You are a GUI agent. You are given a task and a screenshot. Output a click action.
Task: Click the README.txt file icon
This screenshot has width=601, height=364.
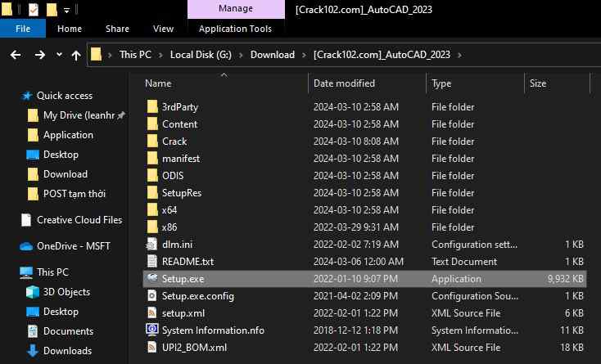(x=151, y=261)
